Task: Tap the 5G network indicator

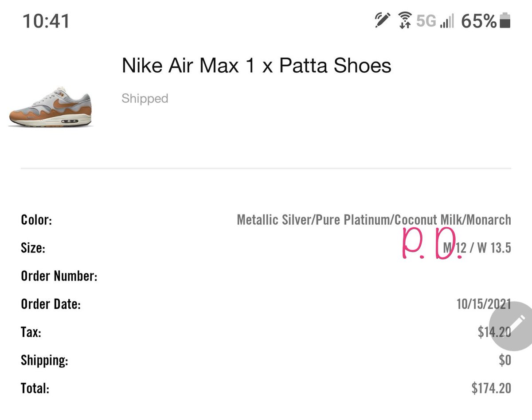Action: [x=426, y=21]
